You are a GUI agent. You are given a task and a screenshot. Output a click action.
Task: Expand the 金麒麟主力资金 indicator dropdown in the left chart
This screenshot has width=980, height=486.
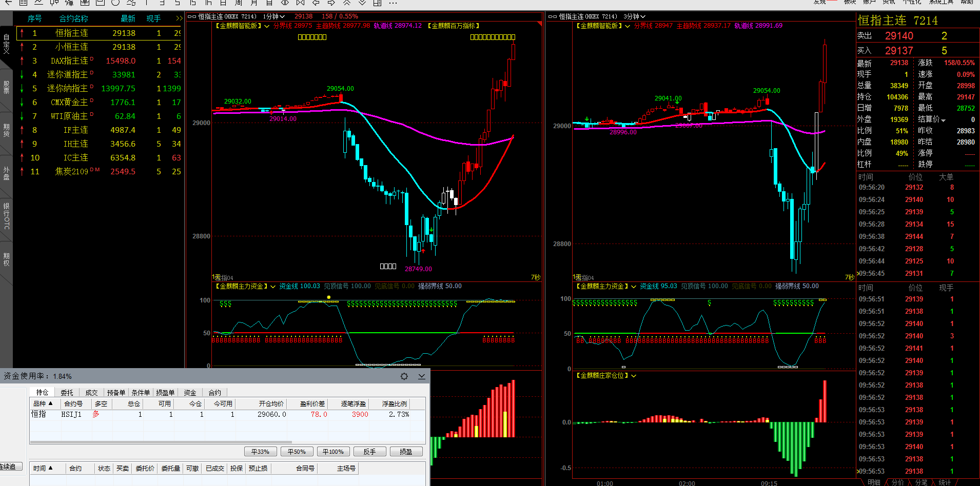(x=273, y=287)
